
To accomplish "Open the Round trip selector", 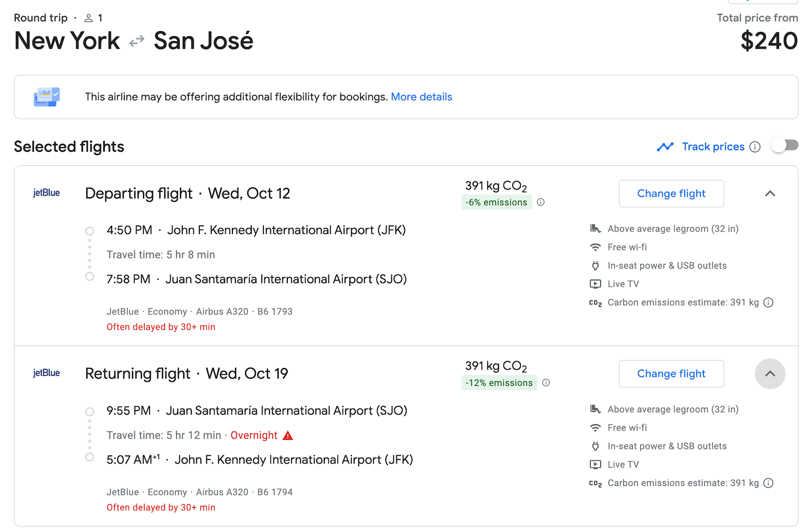I will [41, 17].
